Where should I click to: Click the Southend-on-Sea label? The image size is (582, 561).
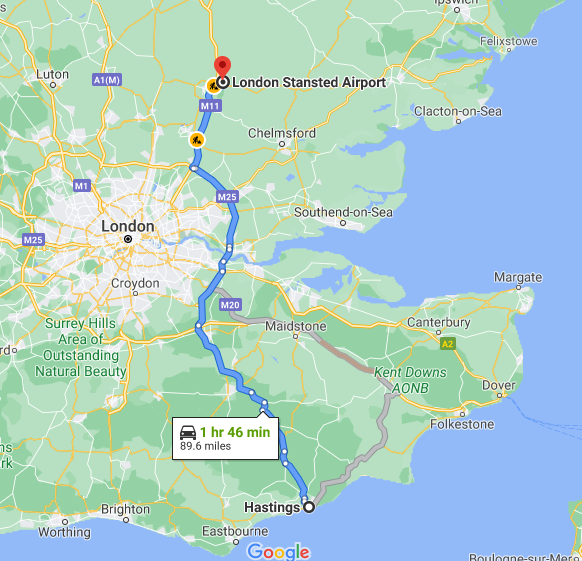point(343,212)
